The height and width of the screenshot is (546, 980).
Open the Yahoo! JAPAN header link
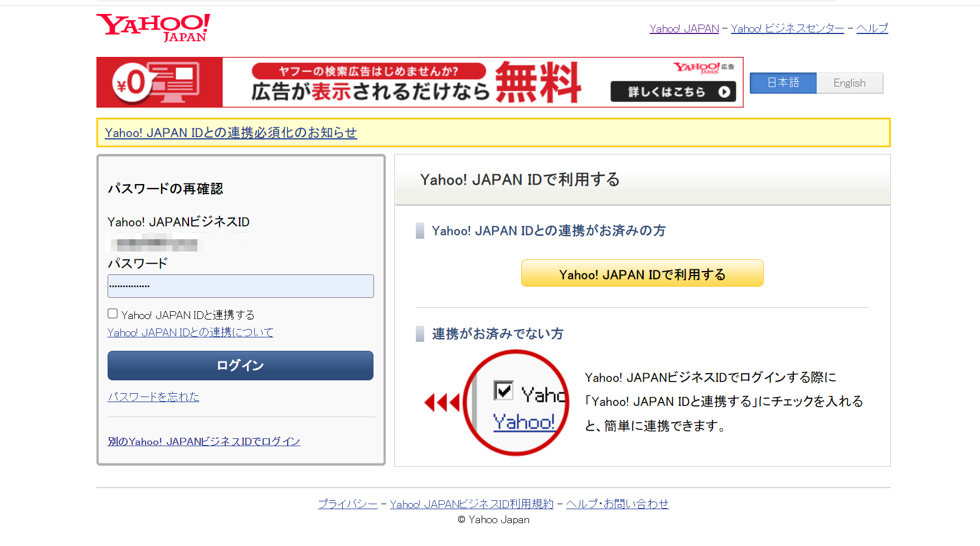coord(684,28)
